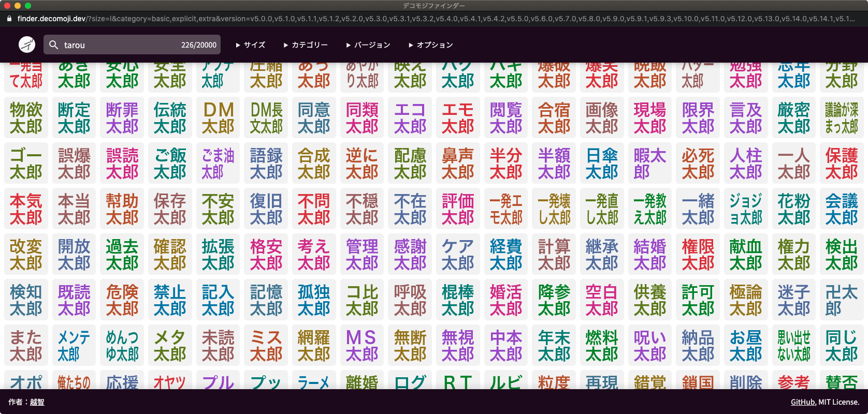Select the エコ太郎 emoji
The width and height of the screenshot is (868, 414).
[410, 118]
